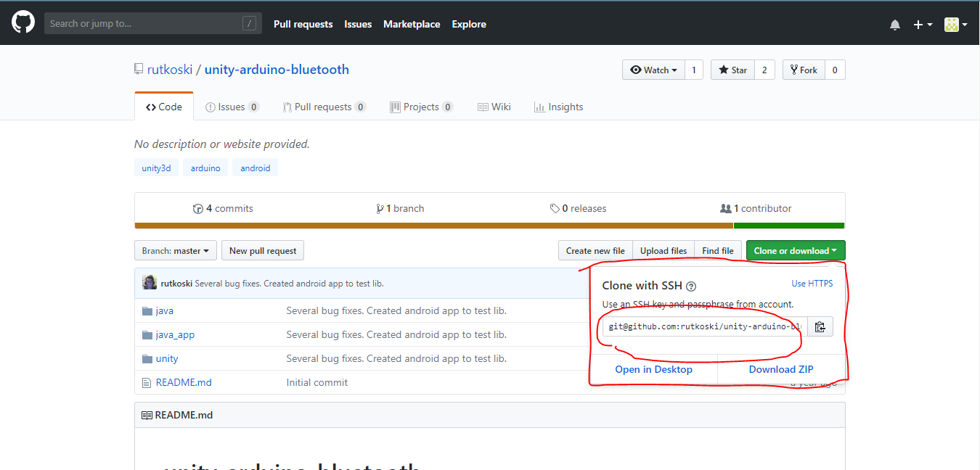
Task: Click the arduino topic tag
Action: tap(205, 168)
